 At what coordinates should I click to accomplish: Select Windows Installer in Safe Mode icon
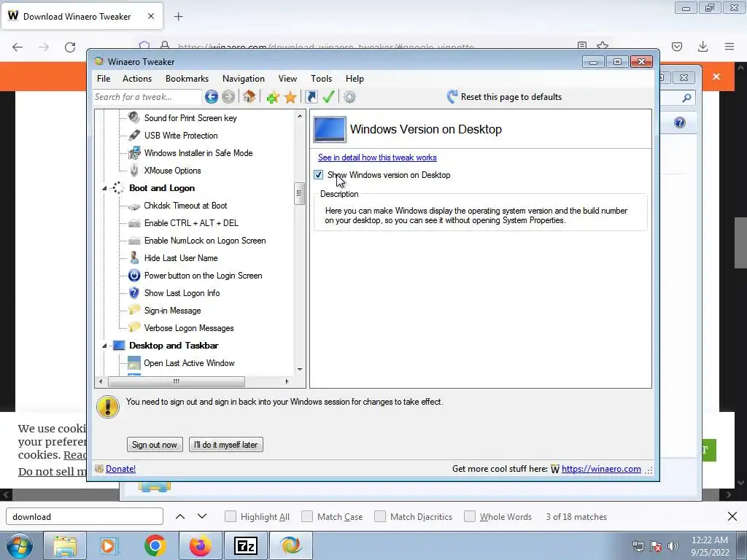[x=134, y=153]
